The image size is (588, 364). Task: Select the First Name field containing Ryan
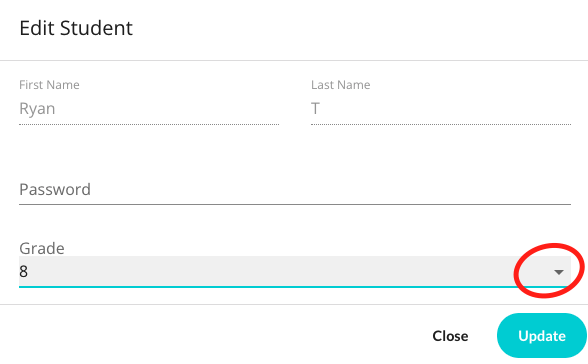[x=149, y=109]
